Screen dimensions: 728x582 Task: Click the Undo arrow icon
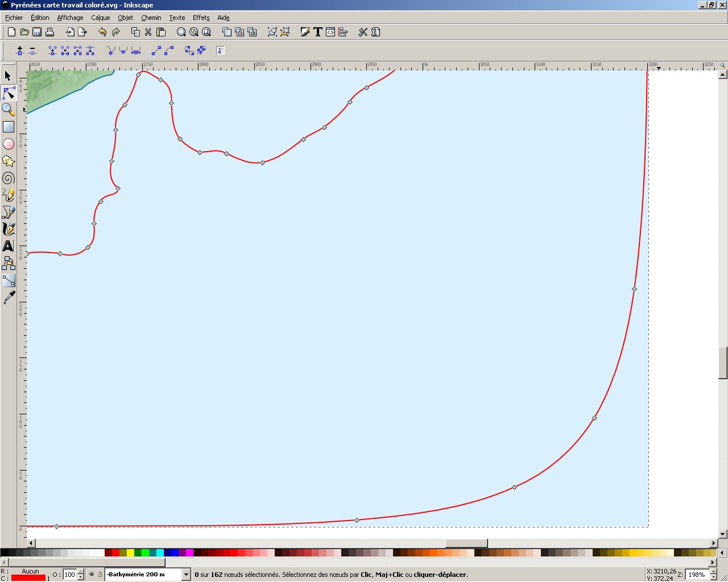pyautogui.click(x=102, y=32)
